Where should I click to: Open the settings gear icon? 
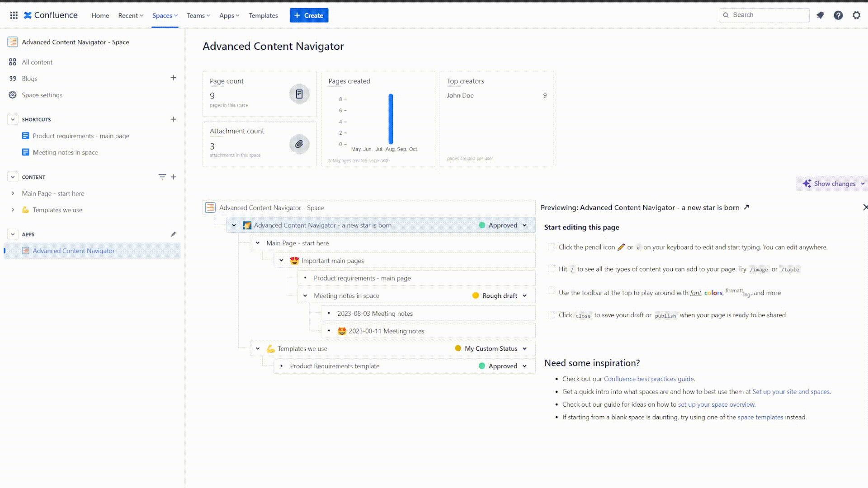pyautogui.click(x=856, y=15)
